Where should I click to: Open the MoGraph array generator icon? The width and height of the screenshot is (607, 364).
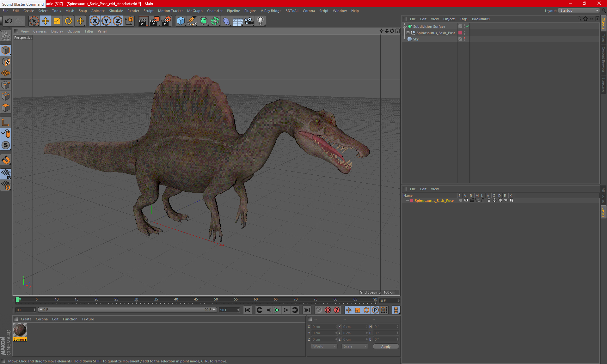pyautogui.click(x=215, y=21)
